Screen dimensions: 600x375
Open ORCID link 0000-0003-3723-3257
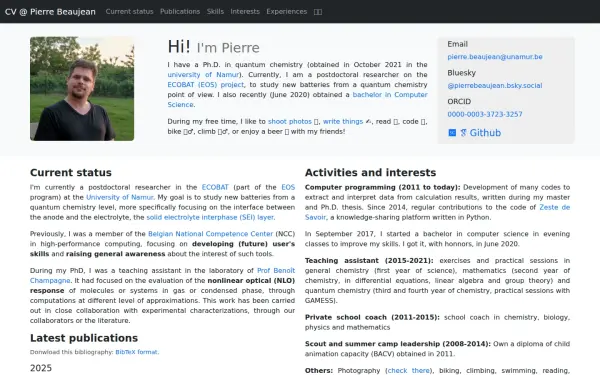pos(485,114)
